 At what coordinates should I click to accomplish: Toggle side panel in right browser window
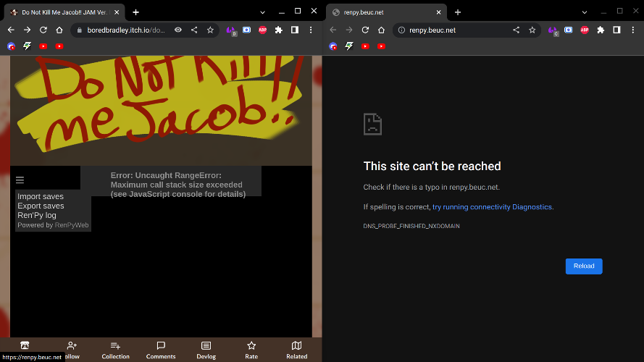click(x=617, y=30)
